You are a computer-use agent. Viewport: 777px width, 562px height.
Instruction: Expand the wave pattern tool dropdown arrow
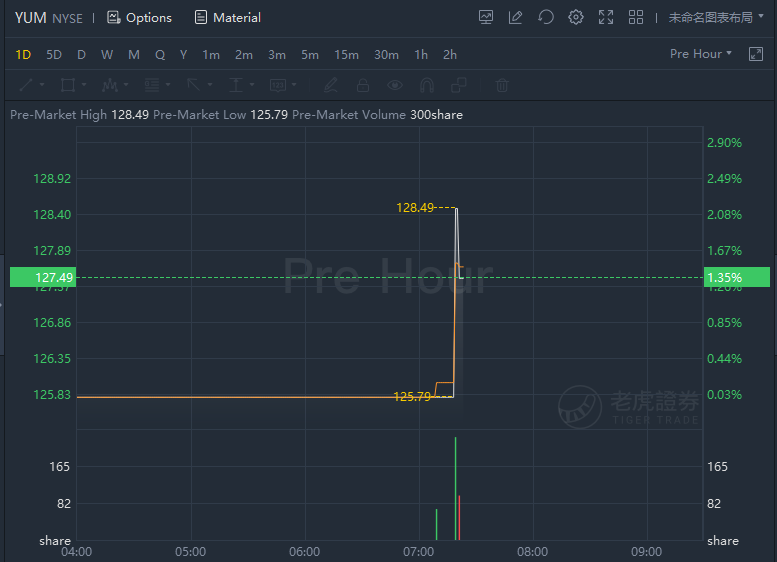(x=126, y=85)
